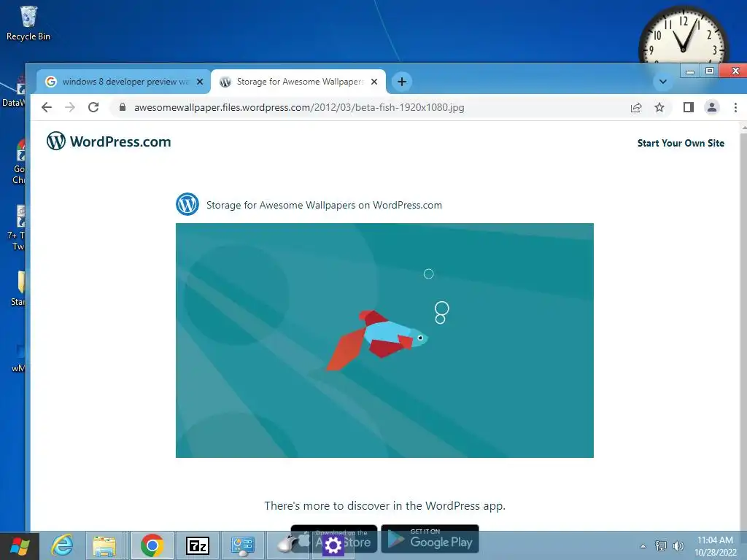Open the Get it on Google Play badge
The image size is (747, 560).
(x=430, y=537)
